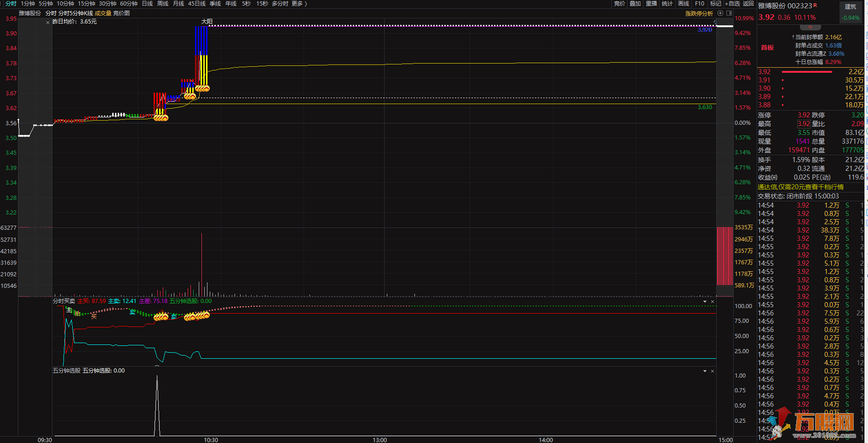Click the 换手 1.59% value
868x443 pixels.
[x=801, y=160]
